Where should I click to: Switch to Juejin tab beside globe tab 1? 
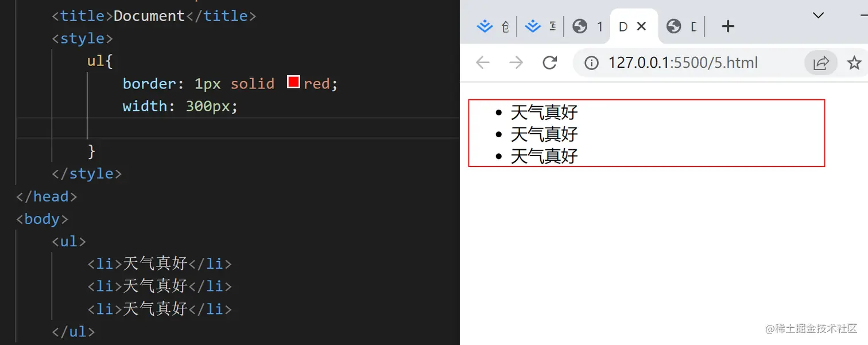[540, 26]
